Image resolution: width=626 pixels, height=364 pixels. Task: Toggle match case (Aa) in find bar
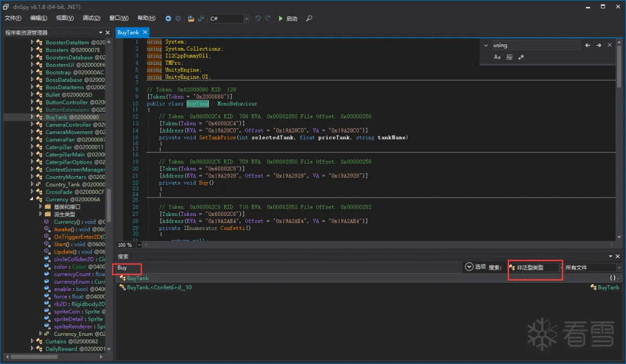[x=497, y=57]
